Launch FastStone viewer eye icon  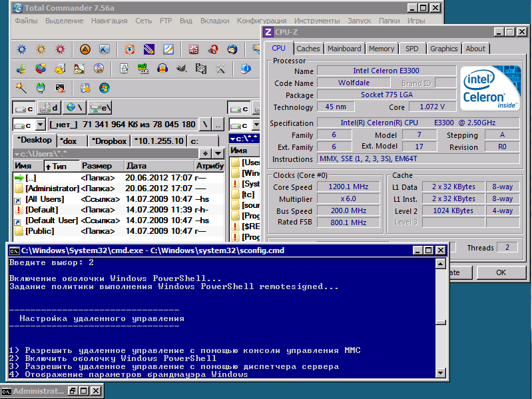(129, 49)
